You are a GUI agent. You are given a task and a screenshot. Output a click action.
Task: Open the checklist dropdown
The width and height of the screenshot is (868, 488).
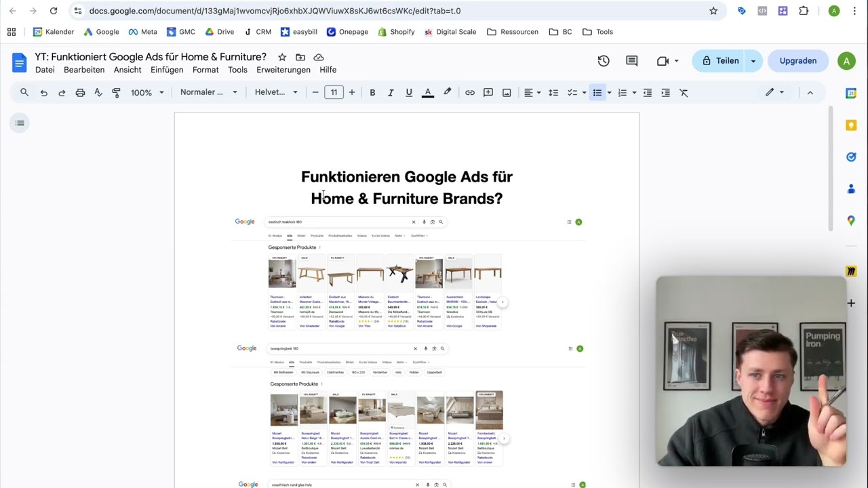tap(584, 92)
